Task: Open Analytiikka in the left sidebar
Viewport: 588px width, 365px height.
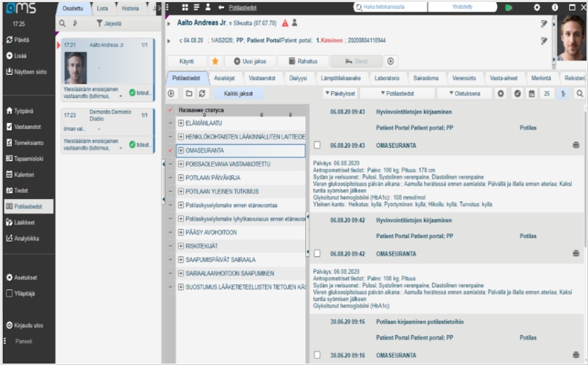Action: (x=27, y=238)
